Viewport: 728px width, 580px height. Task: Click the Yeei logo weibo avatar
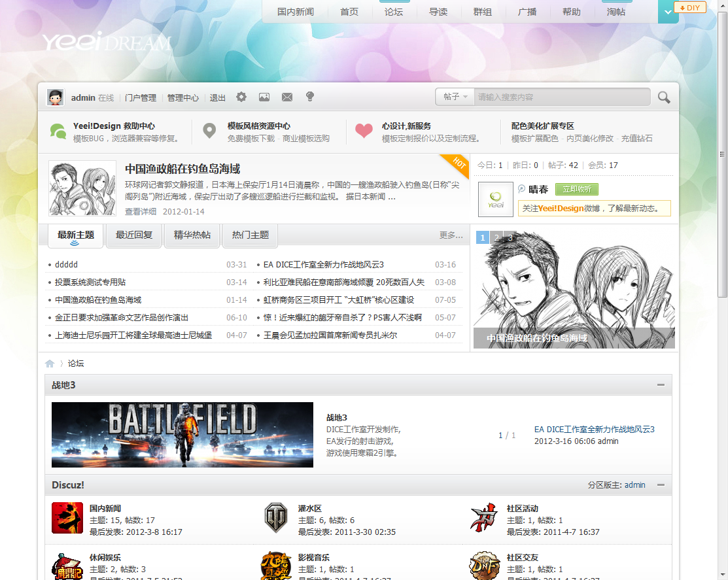pyautogui.click(x=495, y=199)
